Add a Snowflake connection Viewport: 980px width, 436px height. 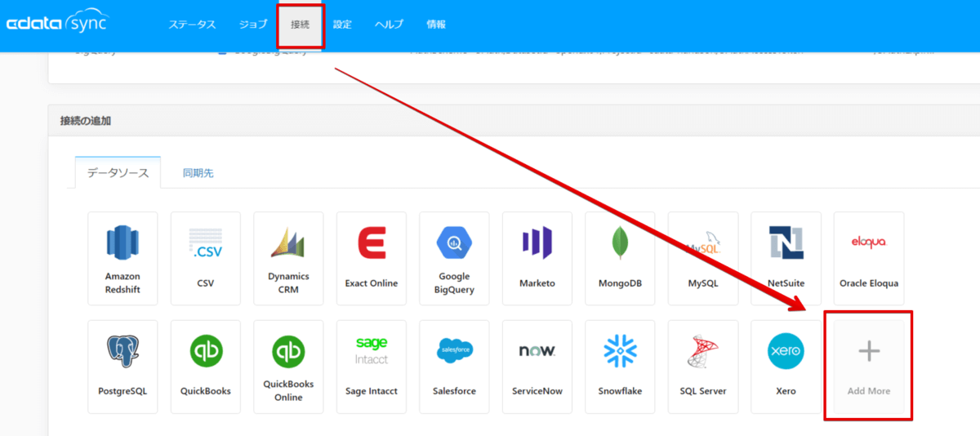coord(620,367)
